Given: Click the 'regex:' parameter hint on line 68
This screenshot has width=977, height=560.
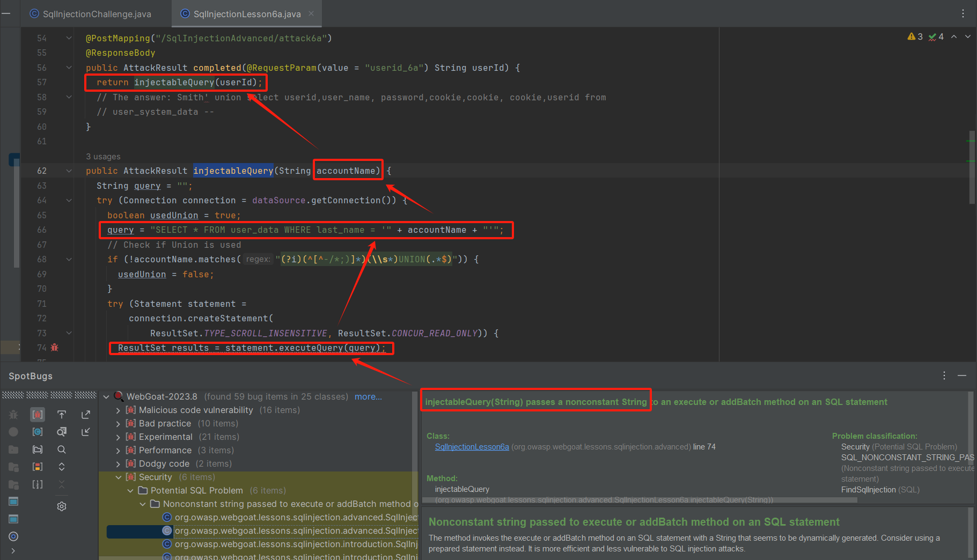Looking at the screenshot, I should pyautogui.click(x=258, y=259).
